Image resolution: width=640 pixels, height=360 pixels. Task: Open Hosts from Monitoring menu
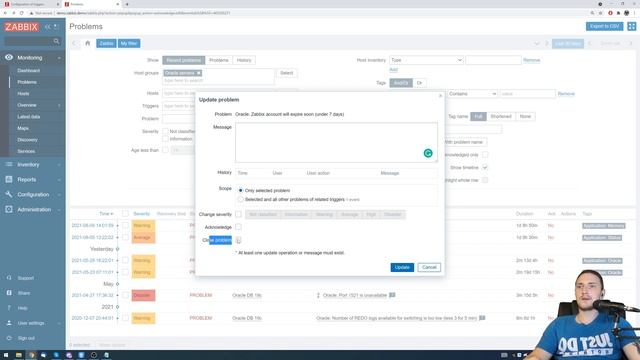[23, 93]
